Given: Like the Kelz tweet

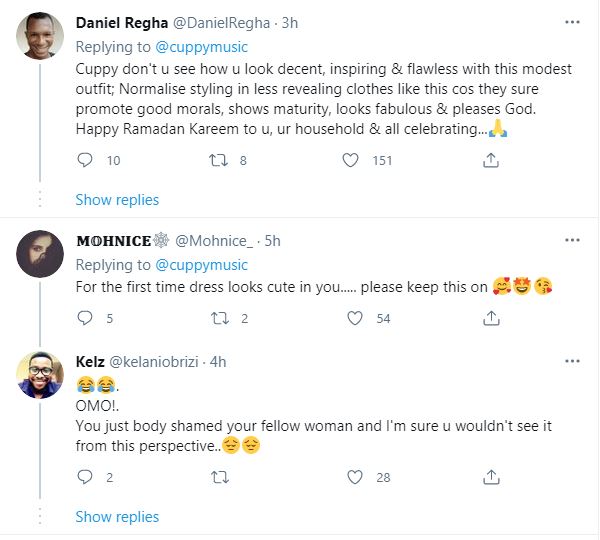Looking at the screenshot, I should (351, 477).
